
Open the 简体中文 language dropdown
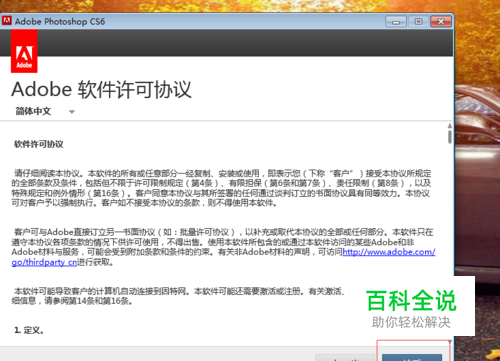pyautogui.click(x=45, y=111)
